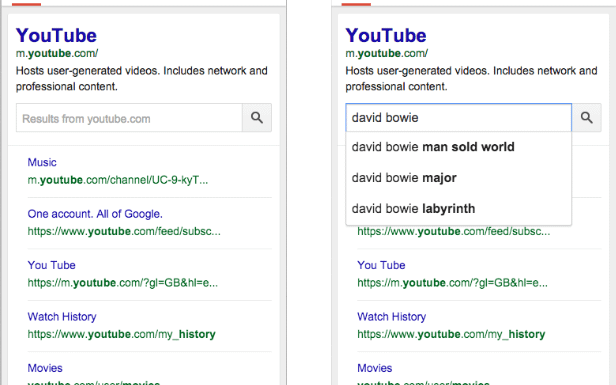Open the YouTube title link in the left panel
The image size is (616, 385).
tap(56, 35)
